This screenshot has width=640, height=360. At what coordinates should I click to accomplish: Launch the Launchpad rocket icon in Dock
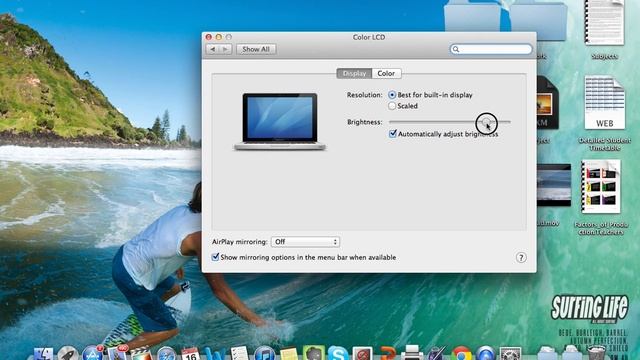click(x=68, y=354)
